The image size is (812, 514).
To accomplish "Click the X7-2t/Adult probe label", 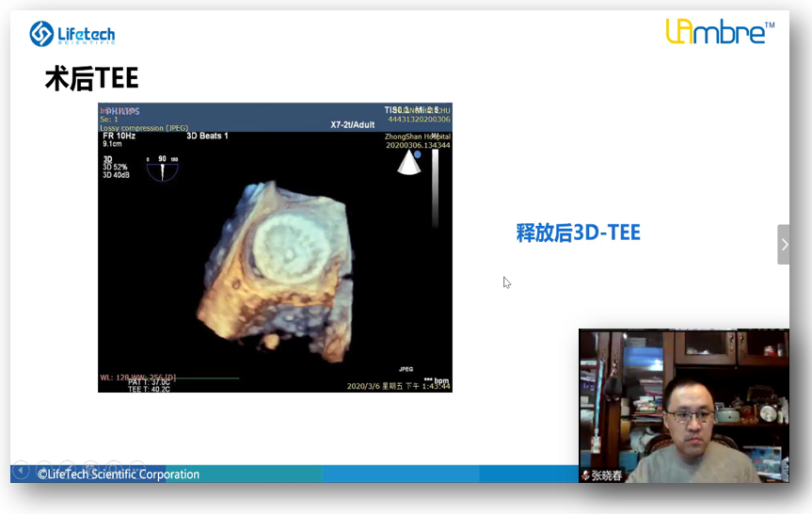I will tap(353, 124).
